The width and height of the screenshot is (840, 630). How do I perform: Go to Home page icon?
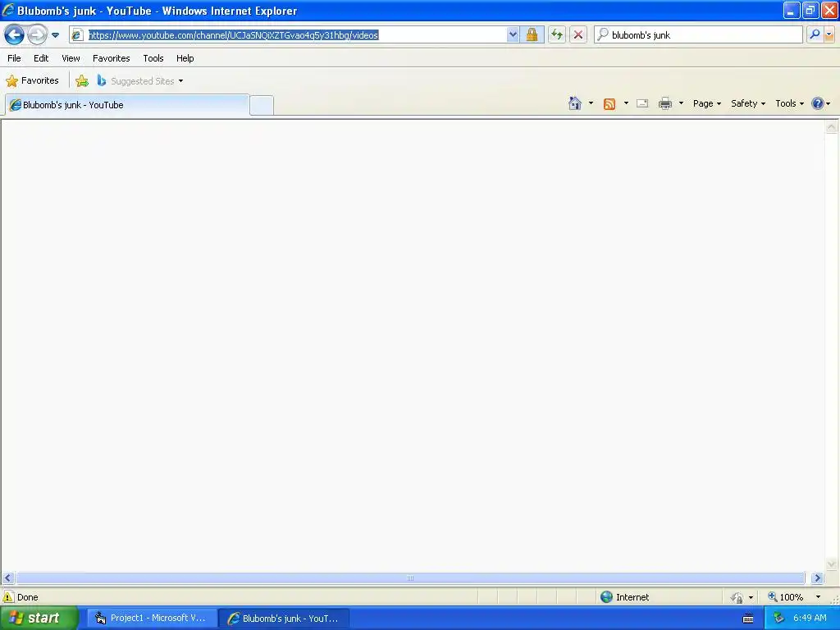[575, 103]
